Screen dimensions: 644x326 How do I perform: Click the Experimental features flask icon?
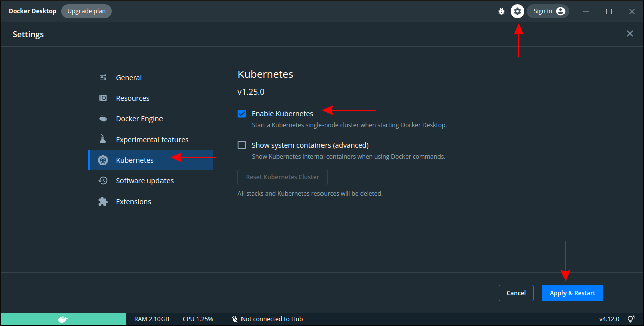pyautogui.click(x=103, y=139)
